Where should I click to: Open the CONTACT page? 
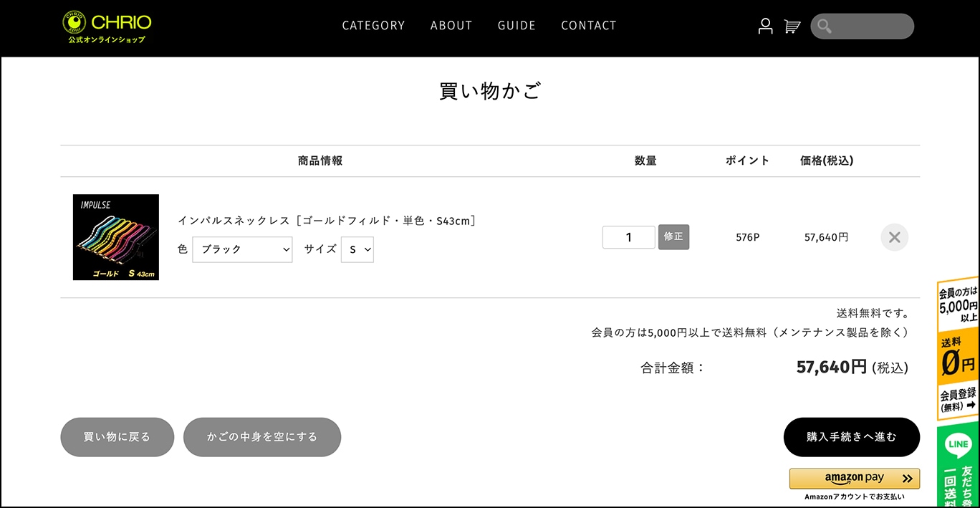[x=589, y=26]
